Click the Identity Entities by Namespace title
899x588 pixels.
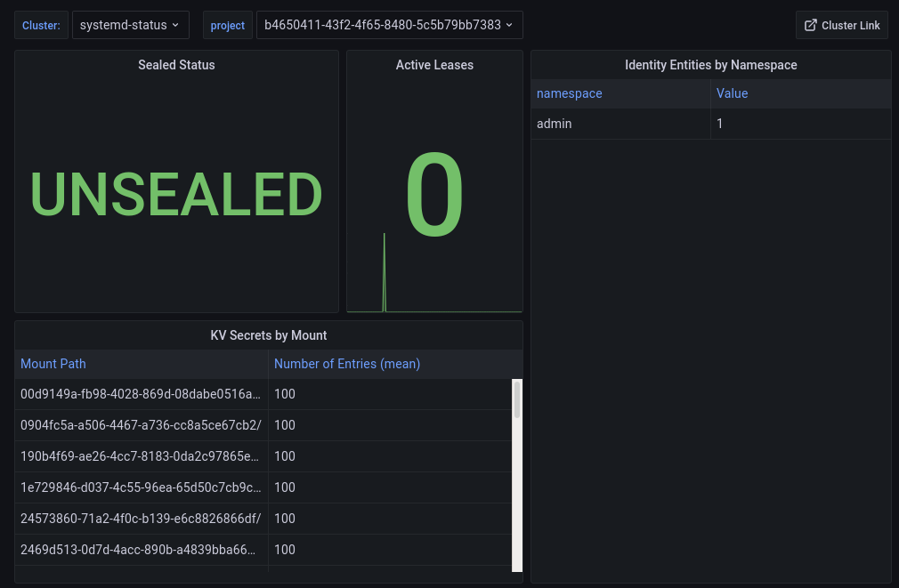tap(710, 65)
